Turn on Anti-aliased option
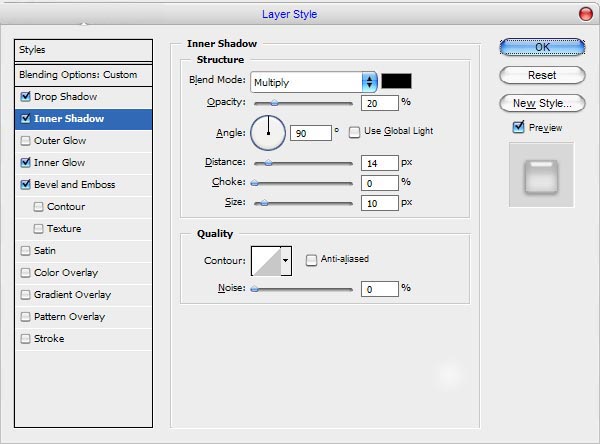Viewport: 600px width, 444px height. [x=312, y=259]
